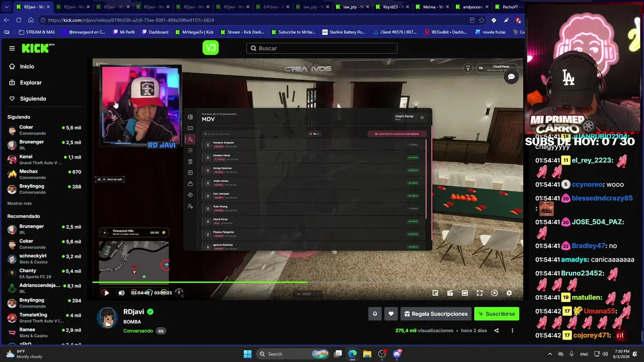Open Kenai's channel in Siguiendo list
Image resolution: width=644 pixels, height=362 pixels.
click(x=44, y=159)
